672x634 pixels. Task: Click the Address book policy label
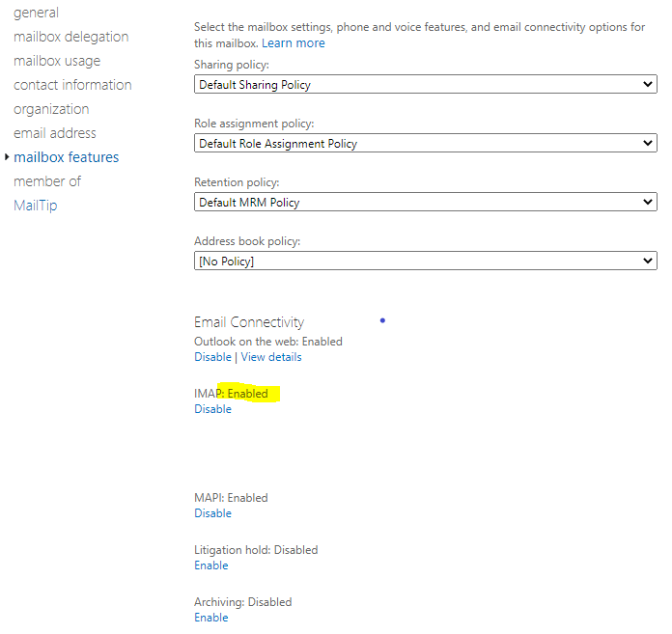[247, 241]
